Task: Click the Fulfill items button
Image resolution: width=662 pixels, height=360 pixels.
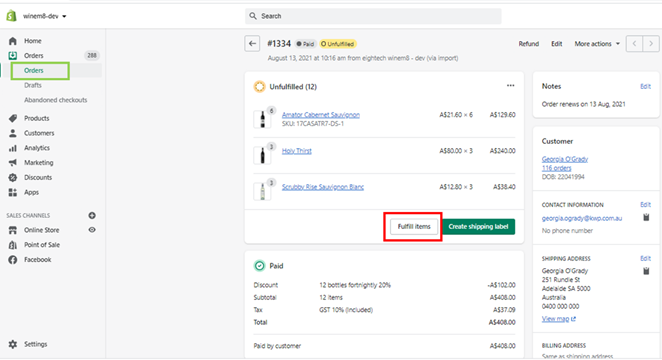Action: pos(414,227)
